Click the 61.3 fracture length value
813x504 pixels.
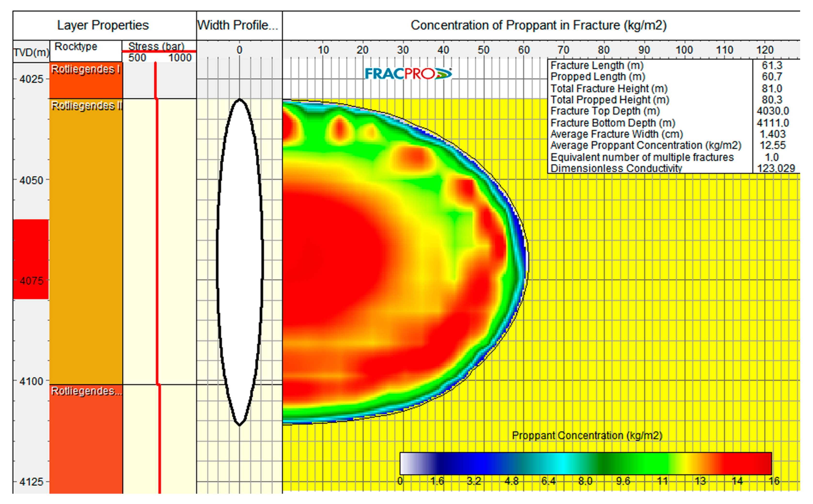pyautogui.click(x=772, y=65)
